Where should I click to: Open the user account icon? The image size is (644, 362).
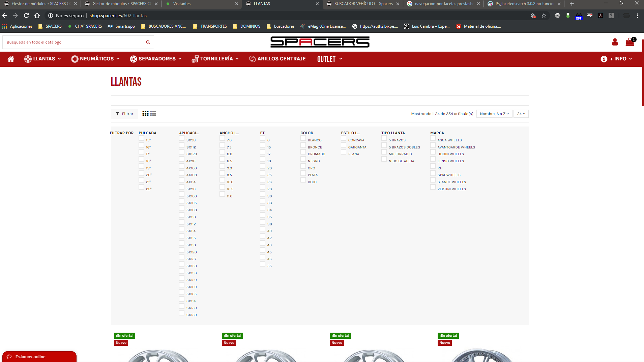click(x=615, y=42)
